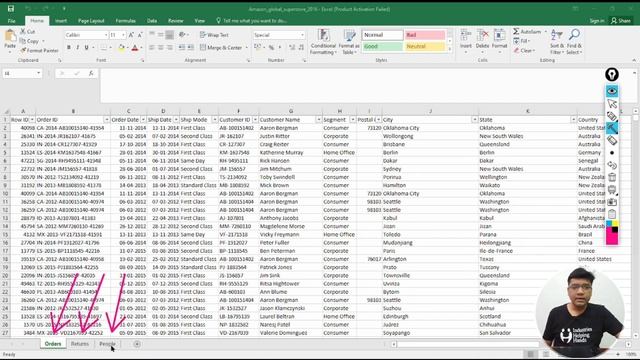Click the Insert cells icon
Screen dimensions: 640x360
466,35
